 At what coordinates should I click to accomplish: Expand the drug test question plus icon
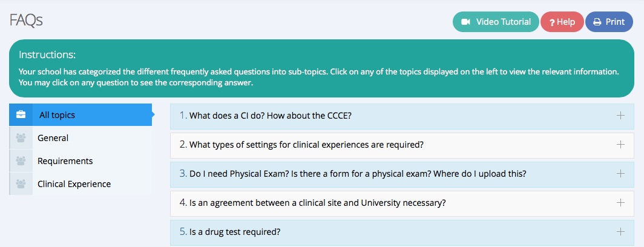tap(620, 231)
